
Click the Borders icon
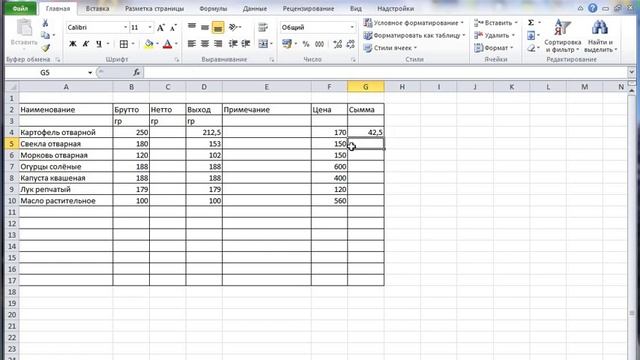(124, 44)
